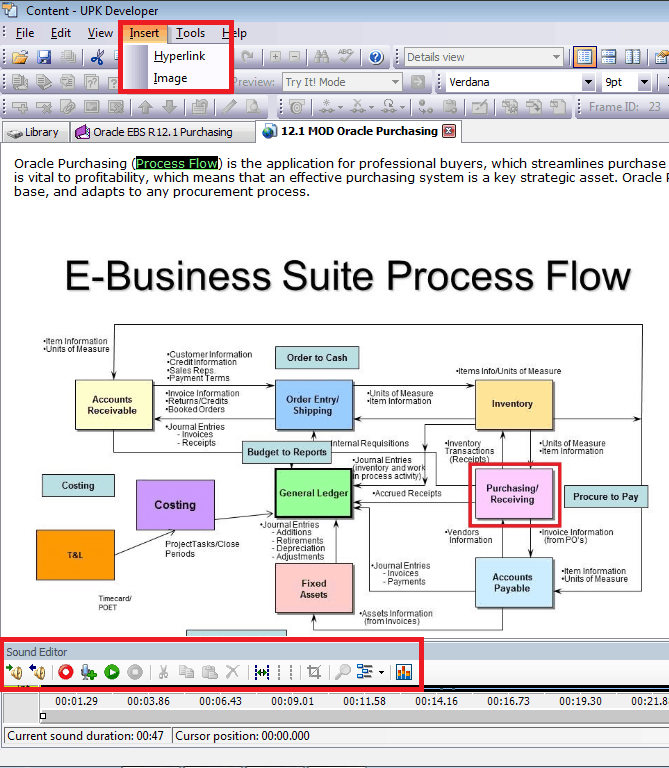
Task: Click the Inventory diagram box
Action: [512, 404]
